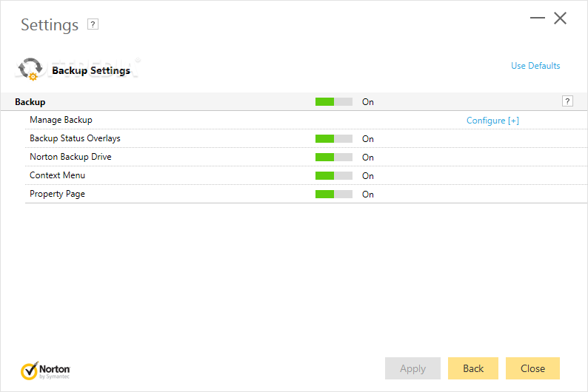
Task: Switch off the Context Menu toggle
Action: (333, 176)
